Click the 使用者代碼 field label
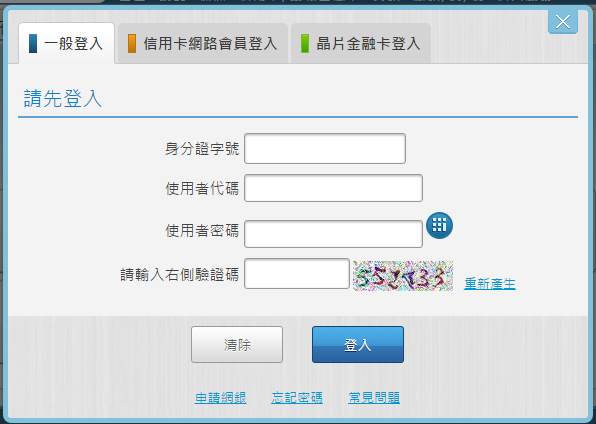596x424 pixels. point(202,188)
